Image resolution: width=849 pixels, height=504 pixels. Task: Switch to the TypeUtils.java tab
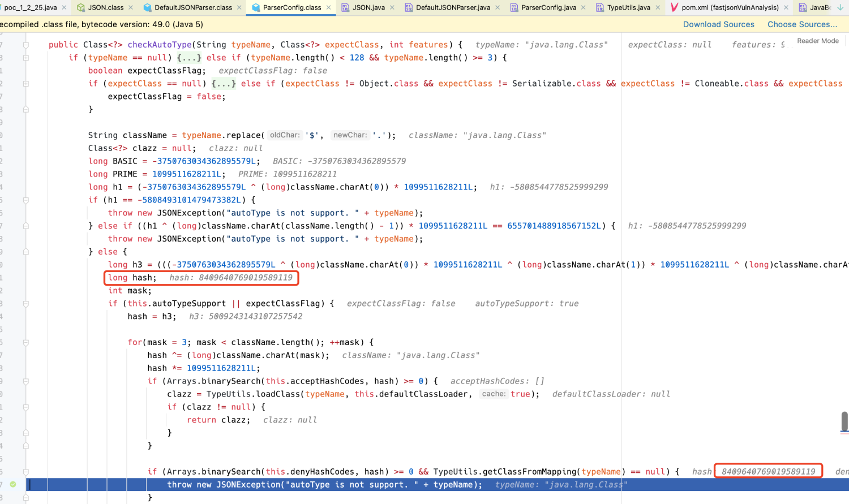(628, 7)
